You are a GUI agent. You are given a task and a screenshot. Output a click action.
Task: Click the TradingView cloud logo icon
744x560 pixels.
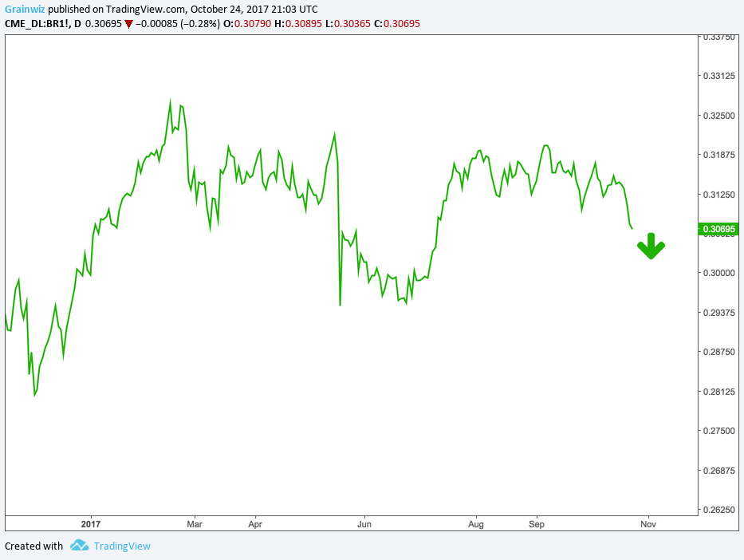click(x=79, y=546)
